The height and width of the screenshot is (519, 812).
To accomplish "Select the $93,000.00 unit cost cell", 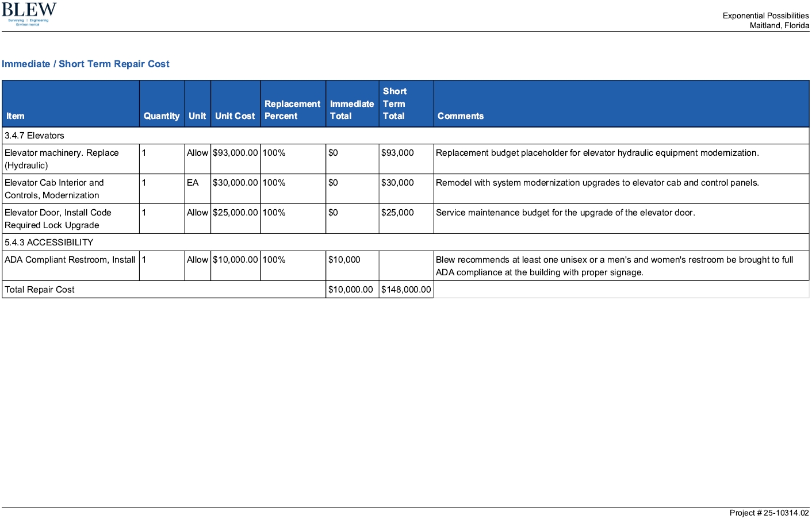I will [235, 153].
